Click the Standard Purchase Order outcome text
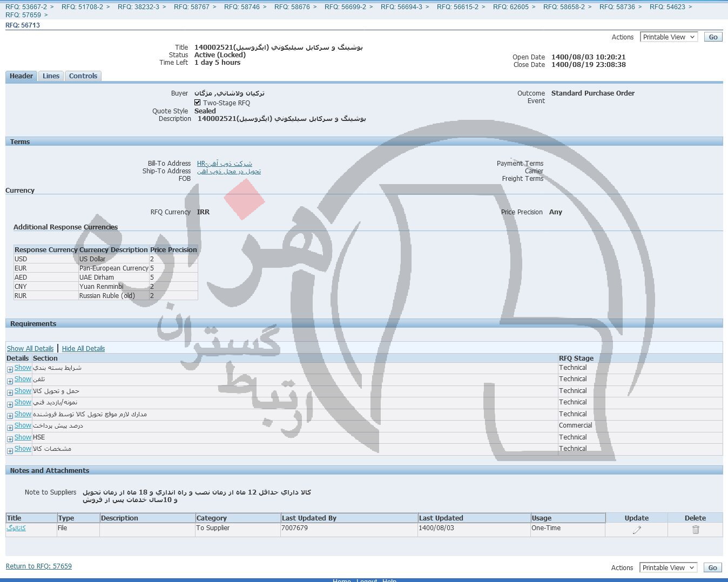Image resolution: width=728 pixels, height=582 pixels. tap(593, 93)
